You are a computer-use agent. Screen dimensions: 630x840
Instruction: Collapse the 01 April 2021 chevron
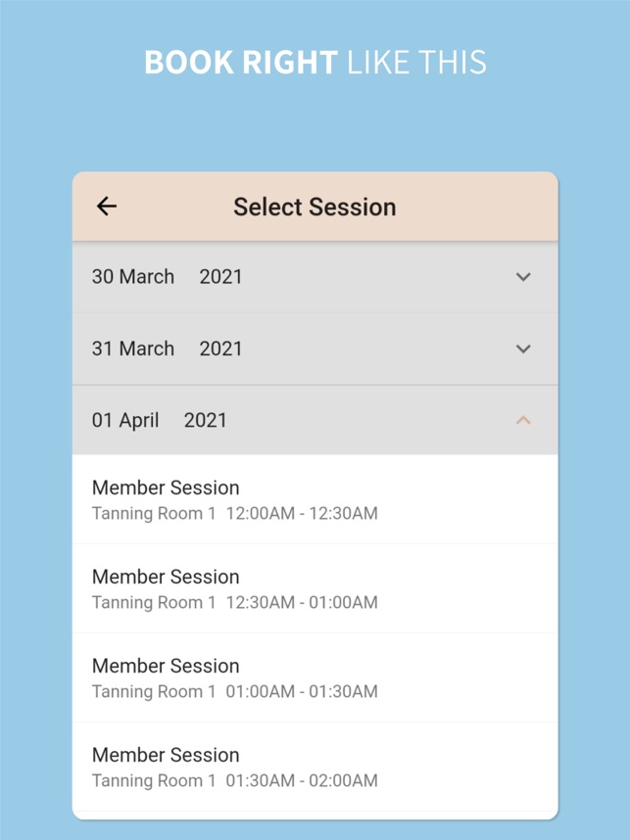point(523,420)
